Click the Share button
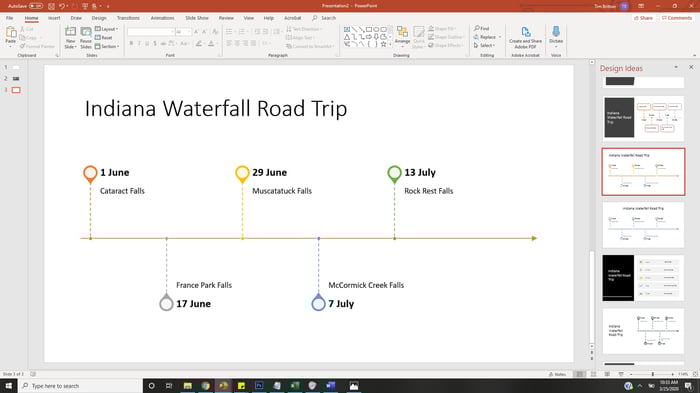This screenshot has height=393, width=700. [643, 18]
